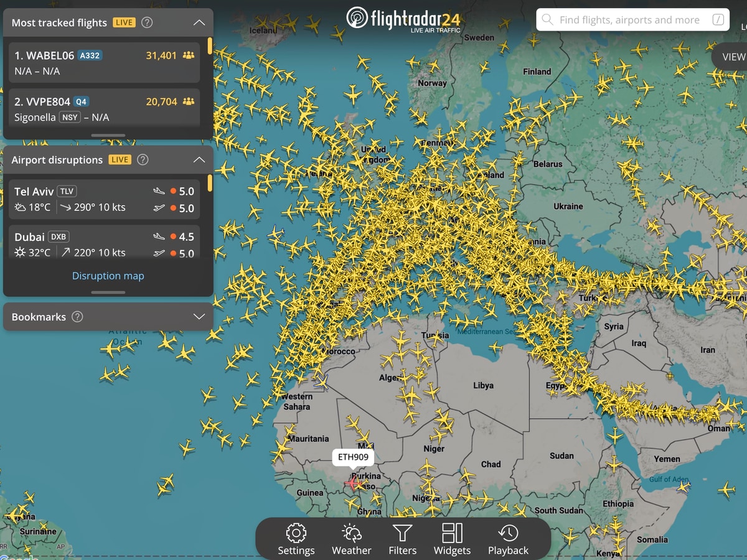747x560 pixels.
Task: Click the ETH909 flight label
Action: tap(353, 457)
